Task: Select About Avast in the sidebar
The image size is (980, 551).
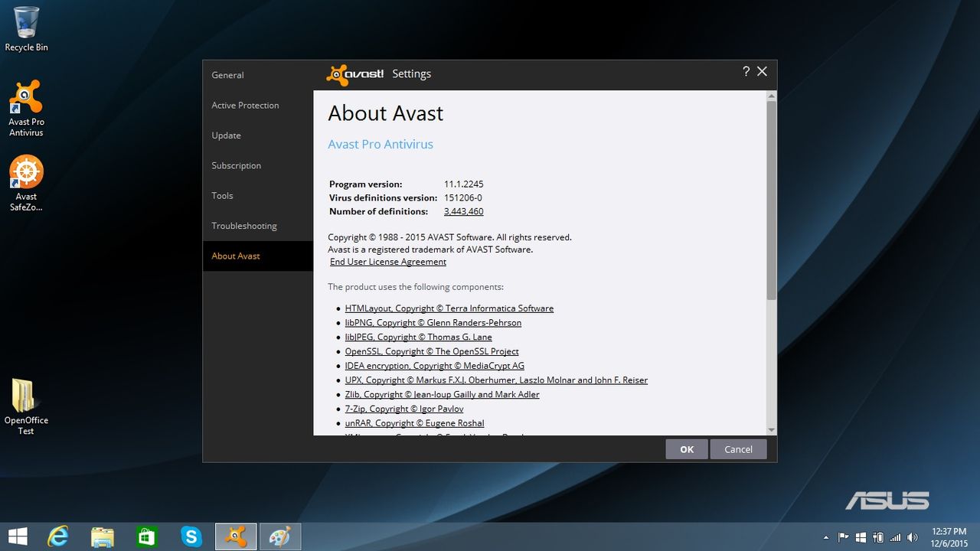Action: (258, 256)
